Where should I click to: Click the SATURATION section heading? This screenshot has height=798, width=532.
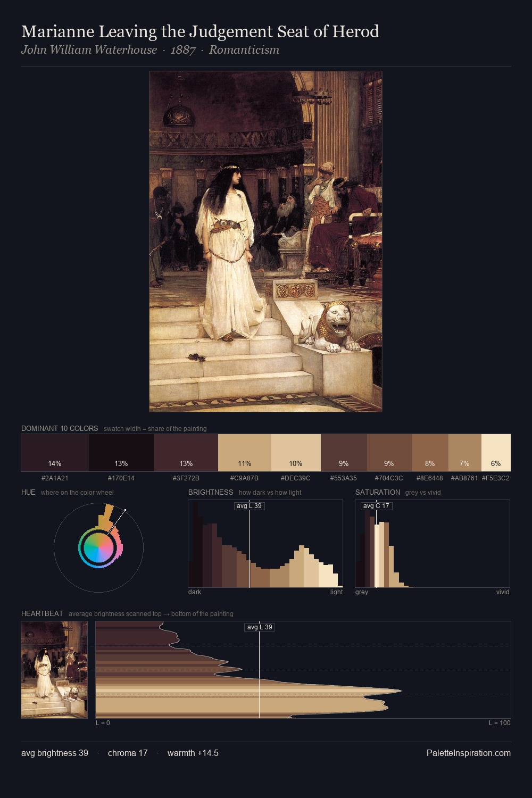(x=378, y=492)
